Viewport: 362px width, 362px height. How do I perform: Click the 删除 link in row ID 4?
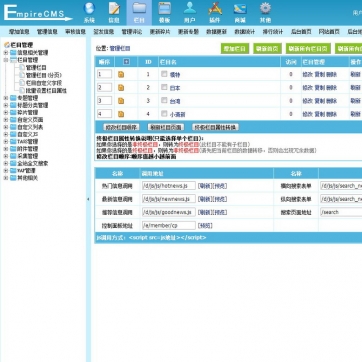(x=332, y=114)
